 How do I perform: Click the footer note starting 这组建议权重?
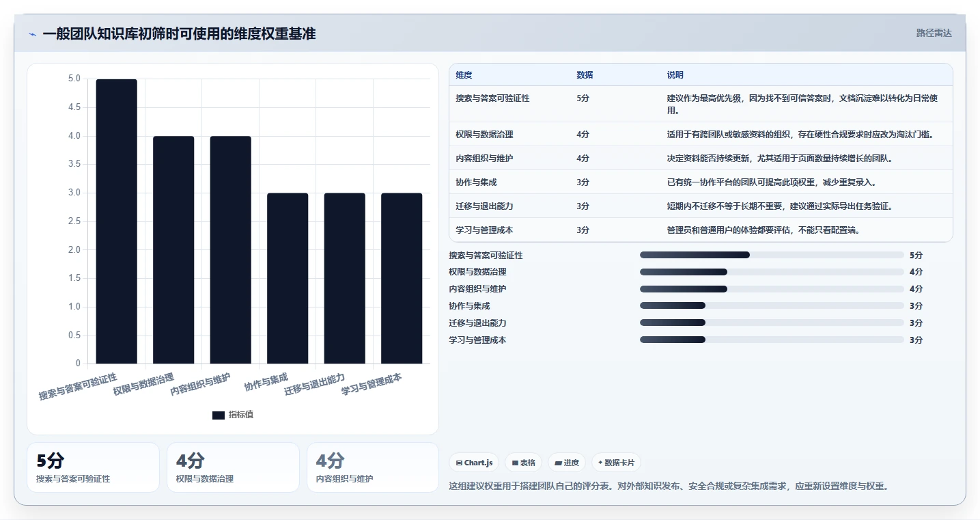669,487
